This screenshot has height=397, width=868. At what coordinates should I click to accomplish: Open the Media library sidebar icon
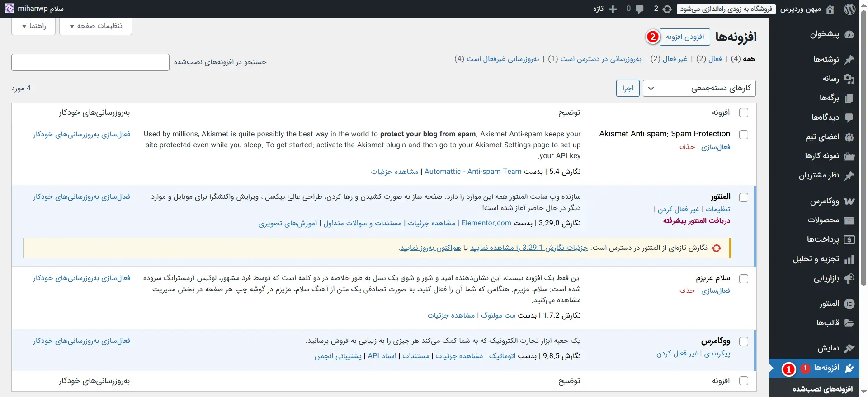[849, 79]
